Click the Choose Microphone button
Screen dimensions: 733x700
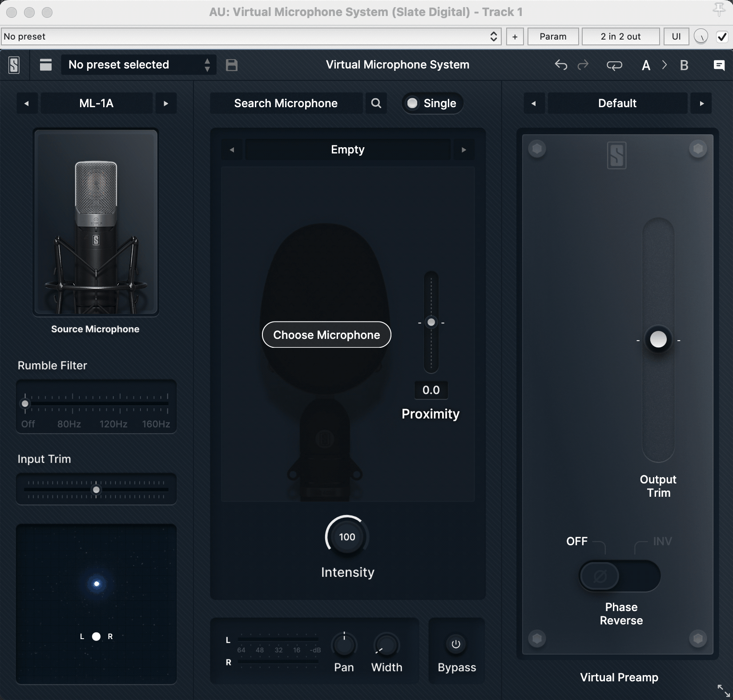(x=326, y=335)
